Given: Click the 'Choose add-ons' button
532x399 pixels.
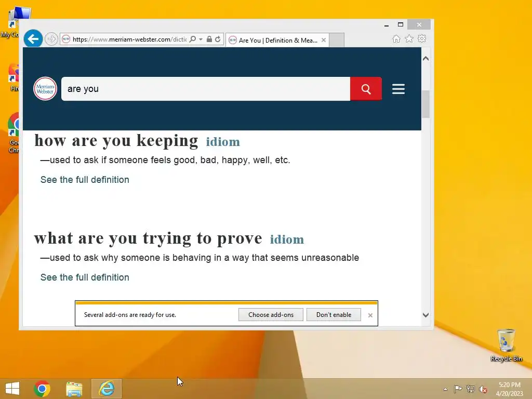Looking at the screenshot, I should pyautogui.click(x=271, y=315).
